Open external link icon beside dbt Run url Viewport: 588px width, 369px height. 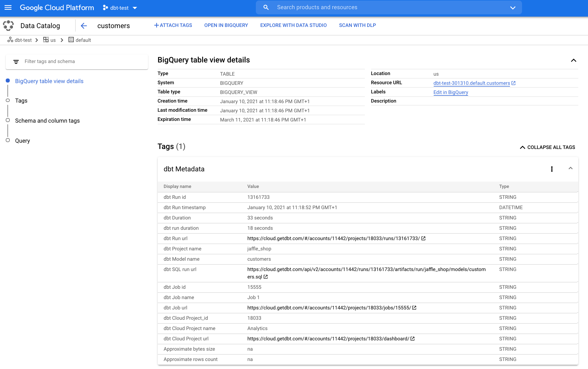(423, 238)
